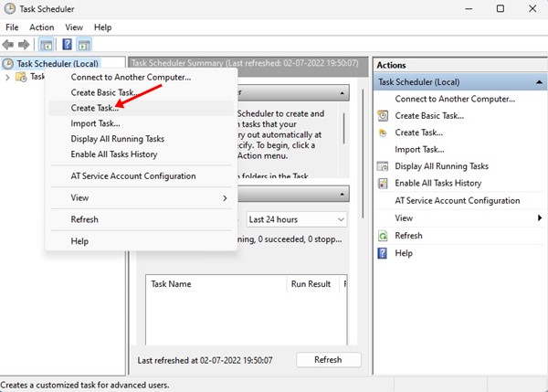The height and width of the screenshot is (392, 548).
Task: Click the Enable All Tasks History icon in Actions
Action: [383, 183]
